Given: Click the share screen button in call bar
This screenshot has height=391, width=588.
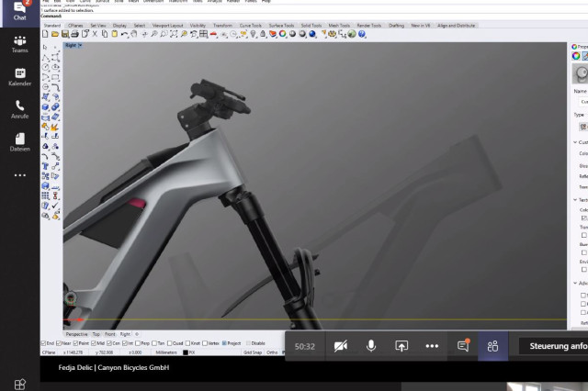Looking at the screenshot, I should pos(401,346).
